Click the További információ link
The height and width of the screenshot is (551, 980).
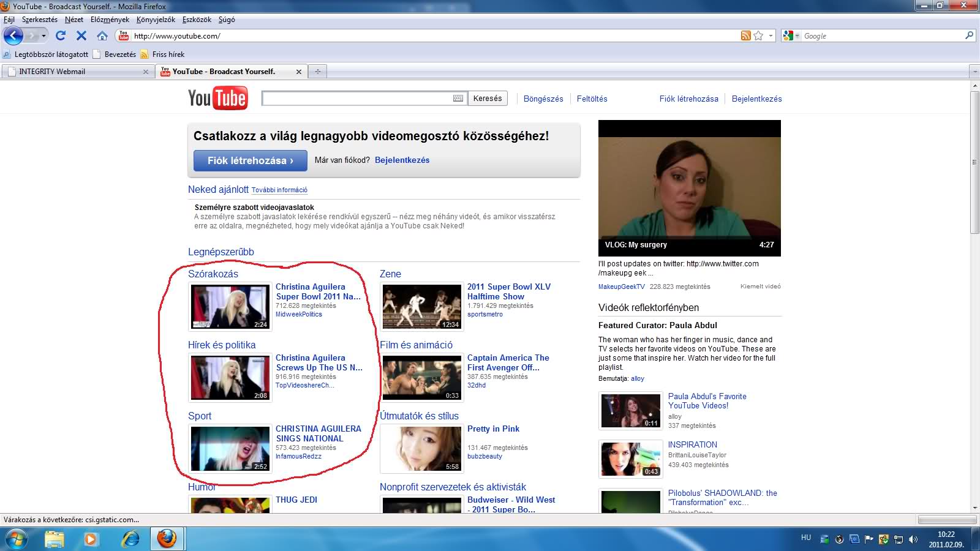pos(279,190)
